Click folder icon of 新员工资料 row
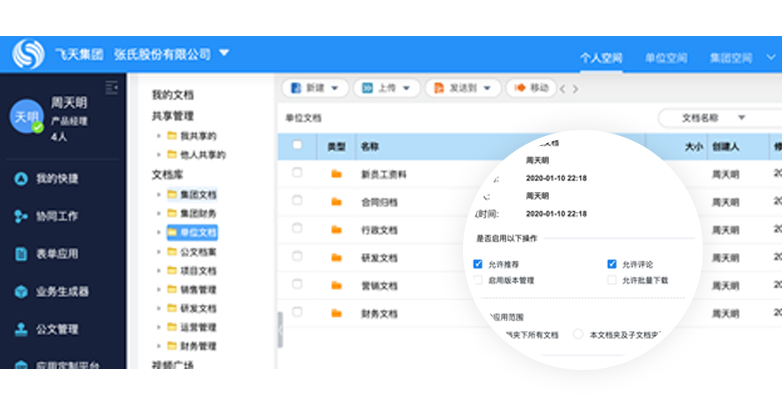This screenshot has width=782, height=400. coord(337,174)
